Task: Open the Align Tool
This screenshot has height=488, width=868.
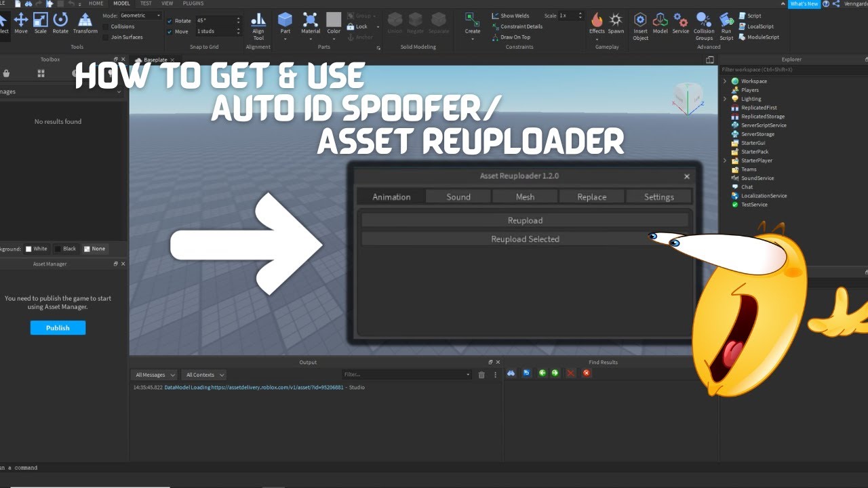Action: (x=258, y=26)
